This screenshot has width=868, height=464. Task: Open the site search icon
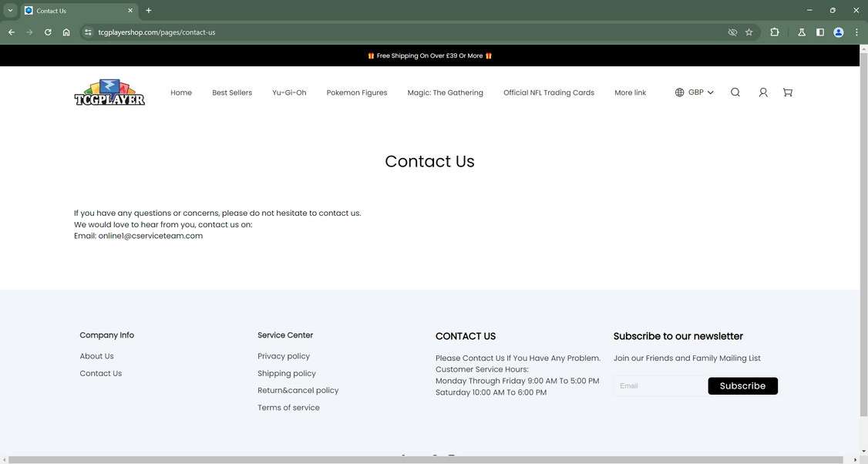(735, 92)
